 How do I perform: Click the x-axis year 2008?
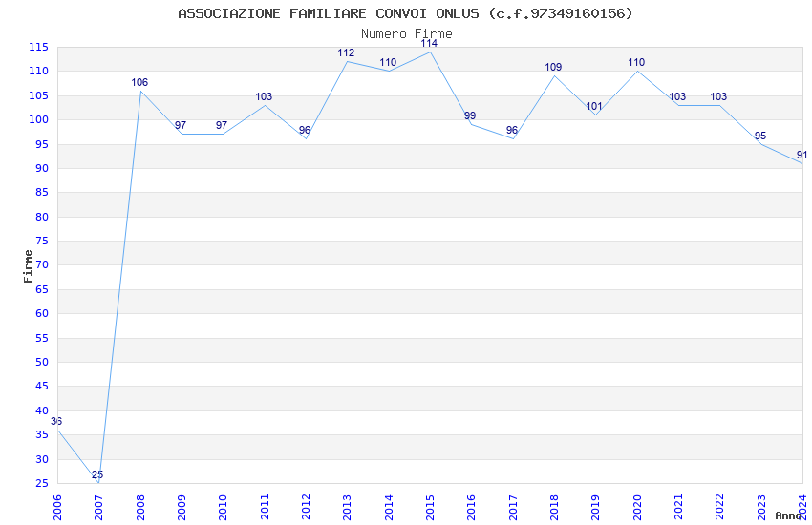click(140, 508)
